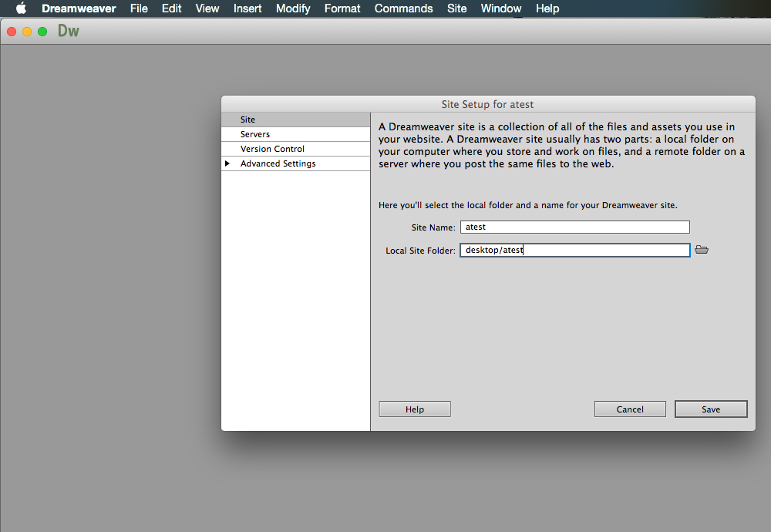Viewport: 771px width, 532px height.
Task: Expand the Advanced Settings disclosure triangle
Action: pos(227,163)
